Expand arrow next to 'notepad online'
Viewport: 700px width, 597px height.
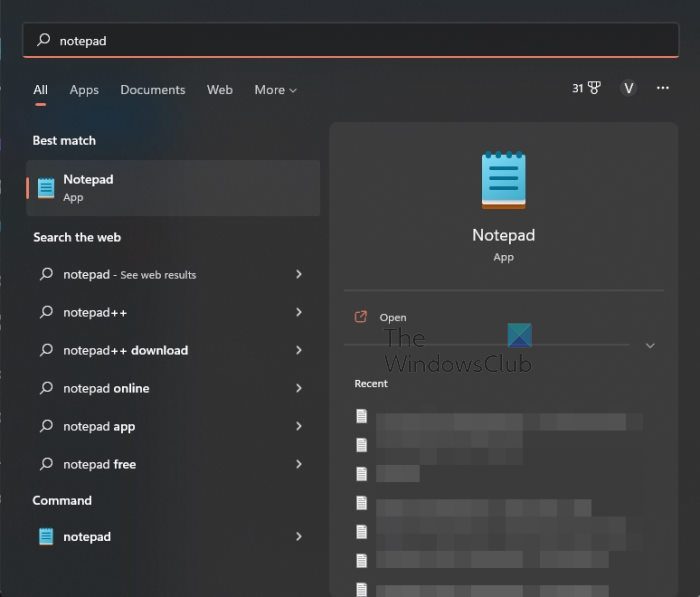tap(299, 388)
